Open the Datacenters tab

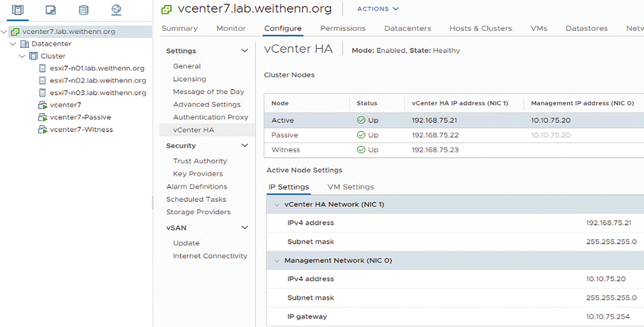pyautogui.click(x=408, y=28)
